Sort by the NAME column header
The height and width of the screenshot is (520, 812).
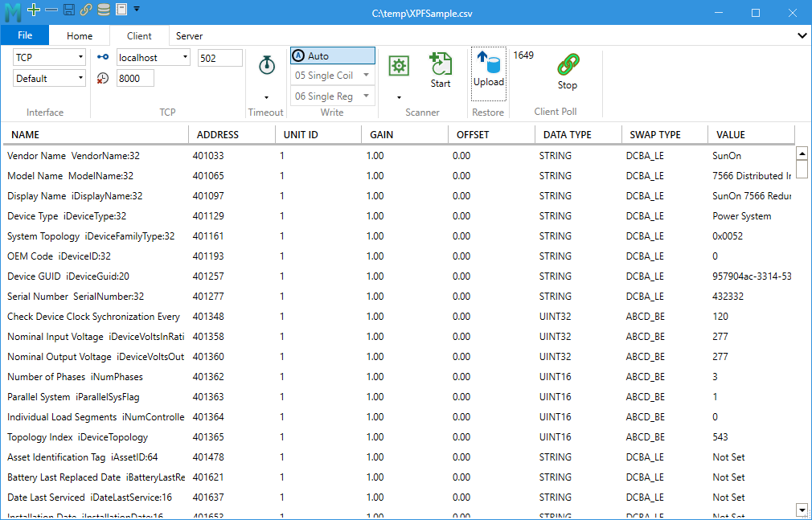coord(96,135)
